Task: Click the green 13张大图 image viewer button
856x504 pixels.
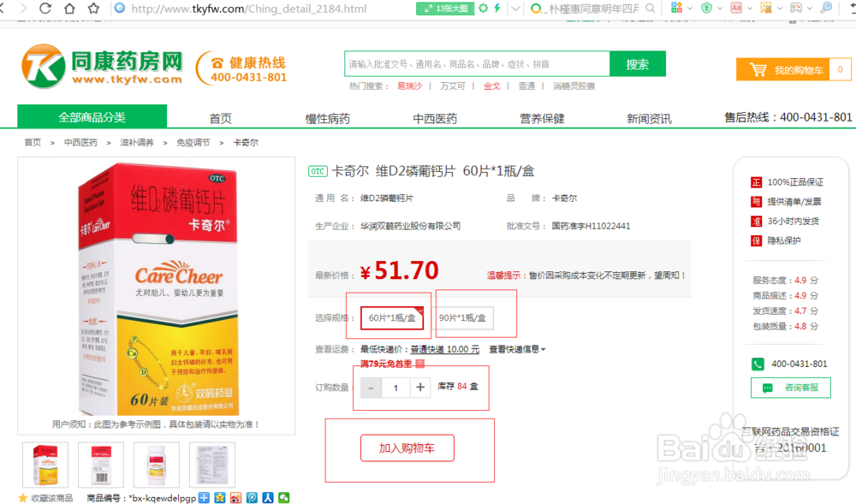Action: tap(445, 9)
